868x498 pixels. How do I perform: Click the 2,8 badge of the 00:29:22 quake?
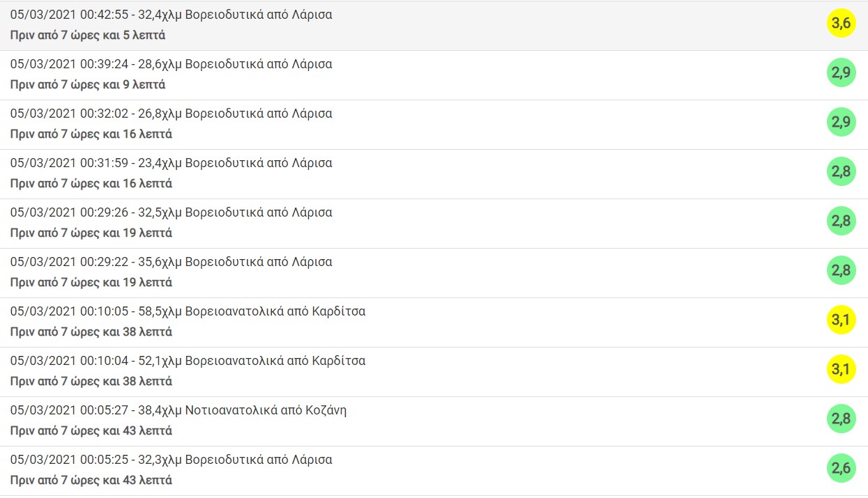point(841,271)
